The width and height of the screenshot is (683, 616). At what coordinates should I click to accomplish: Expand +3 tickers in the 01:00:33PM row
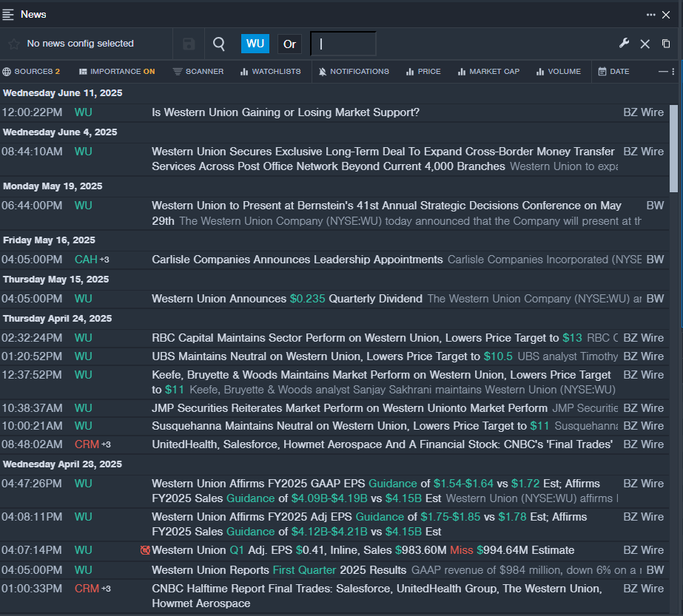coord(107,589)
